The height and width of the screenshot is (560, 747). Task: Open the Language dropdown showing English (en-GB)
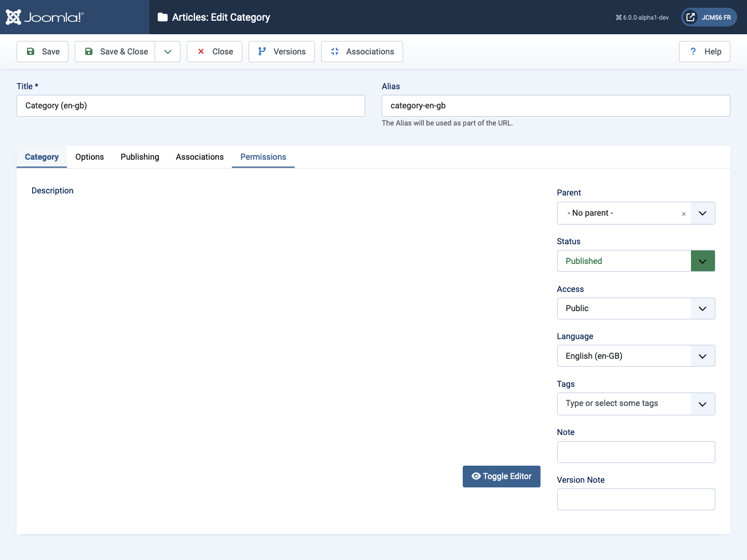(636, 356)
